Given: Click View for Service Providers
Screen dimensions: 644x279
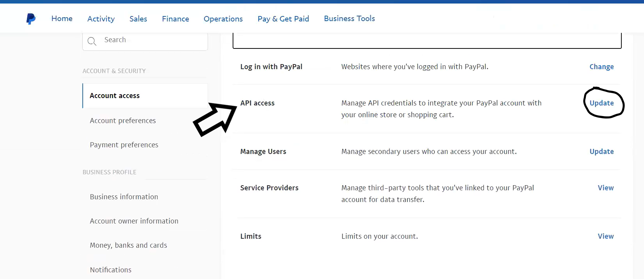Looking at the screenshot, I should (x=606, y=188).
